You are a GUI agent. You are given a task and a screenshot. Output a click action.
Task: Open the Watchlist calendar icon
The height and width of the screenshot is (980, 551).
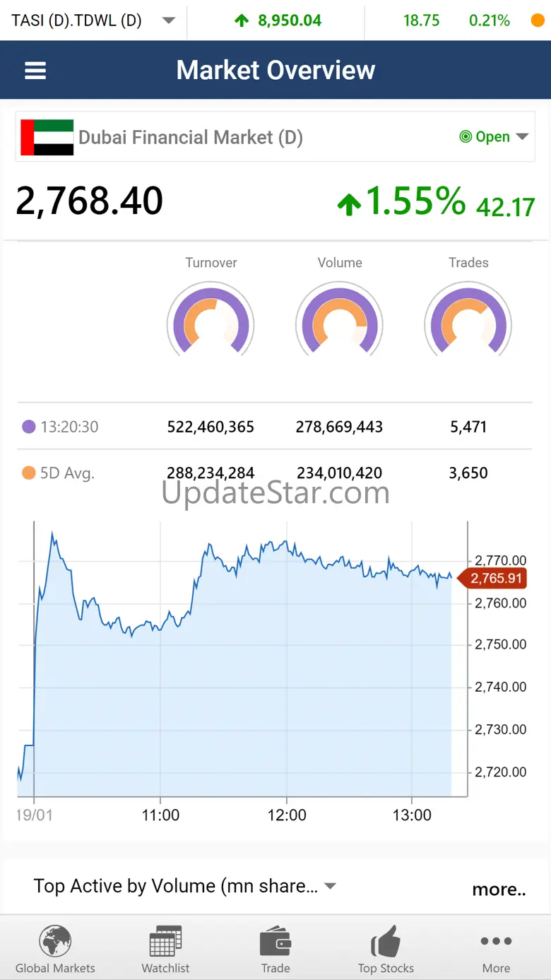(165, 942)
